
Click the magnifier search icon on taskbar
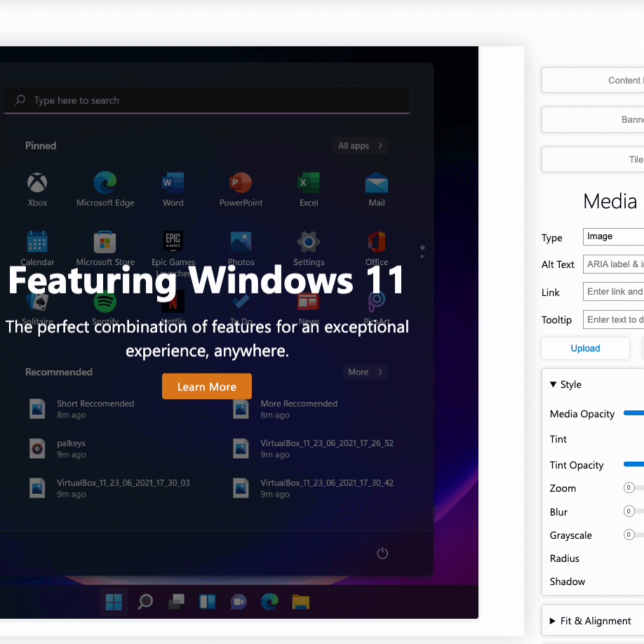(x=145, y=602)
